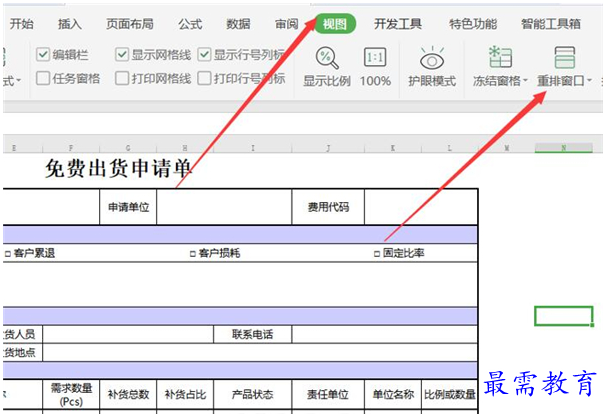Switch to the 公式 tab
The height and width of the screenshot is (415, 605).
coord(190,24)
